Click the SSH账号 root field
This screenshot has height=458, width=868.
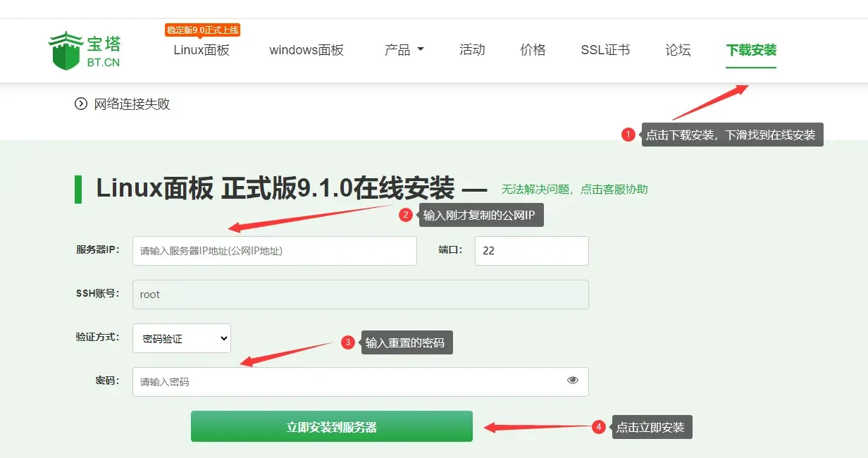pyautogui.click(x=360, y=295)
